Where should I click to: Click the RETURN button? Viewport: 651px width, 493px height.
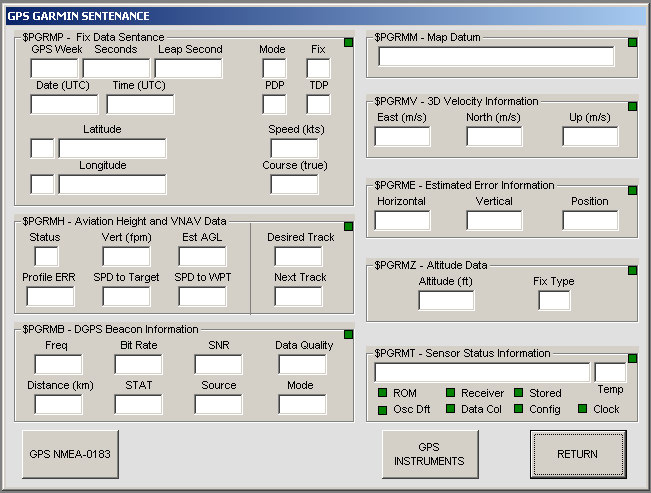(x=578, y=454)
